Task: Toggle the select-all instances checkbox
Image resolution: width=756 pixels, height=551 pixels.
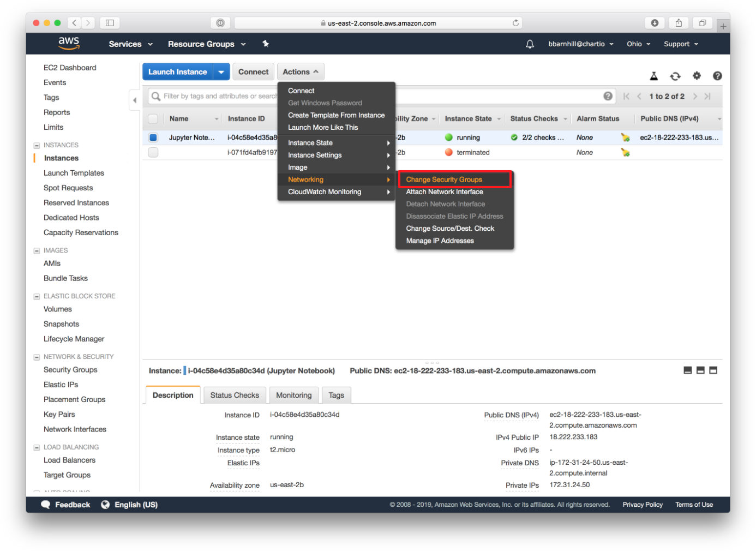Action: click(153, 119)
